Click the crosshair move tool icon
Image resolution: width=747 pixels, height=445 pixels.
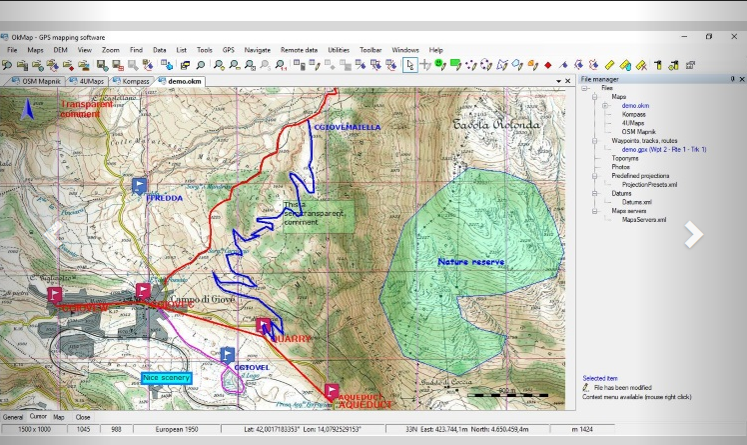pyautogui.click(x=425, y=65)
